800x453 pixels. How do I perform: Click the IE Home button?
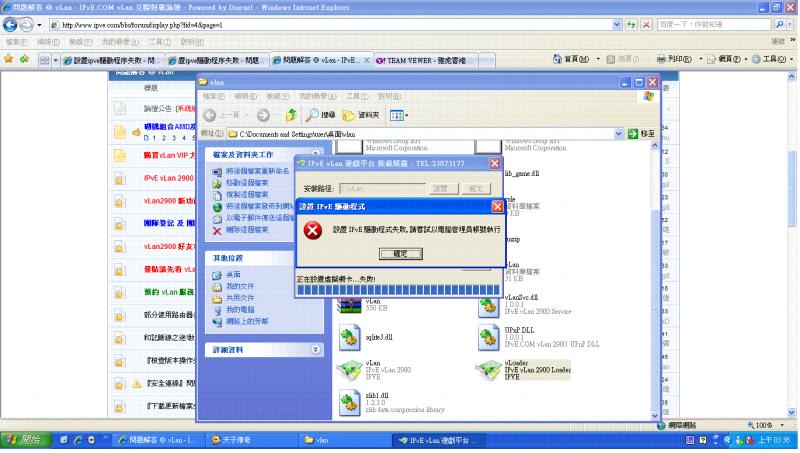click(571, 59)
